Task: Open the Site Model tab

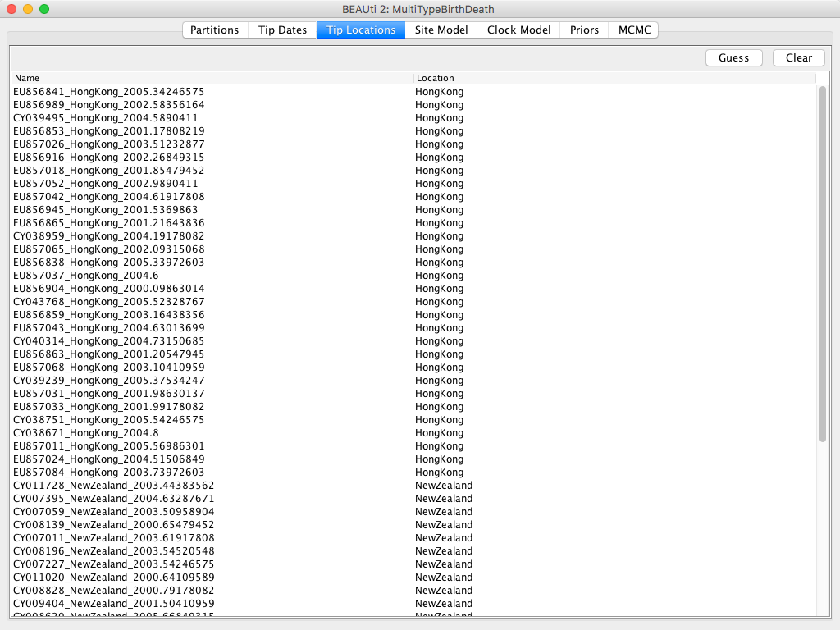Action: pos(441,30)
